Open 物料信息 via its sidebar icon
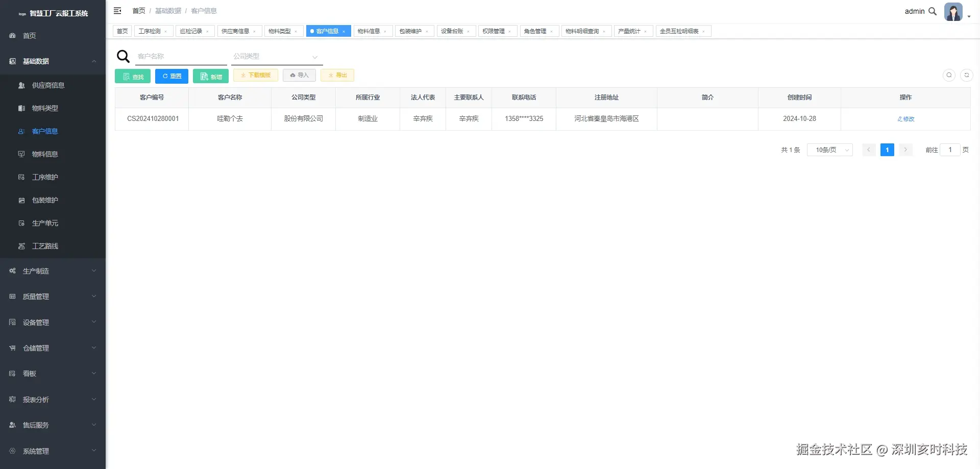This screenshot has height=469, width=980. tap(21, 154)
